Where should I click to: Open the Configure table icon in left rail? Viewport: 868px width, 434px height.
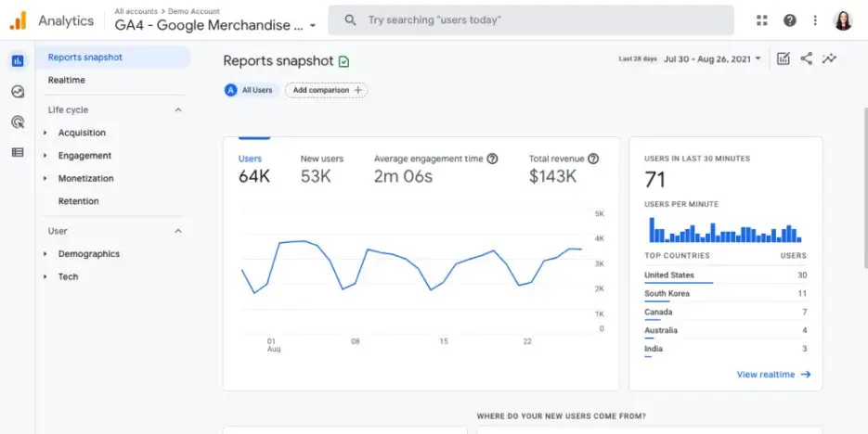coord(18,152)
